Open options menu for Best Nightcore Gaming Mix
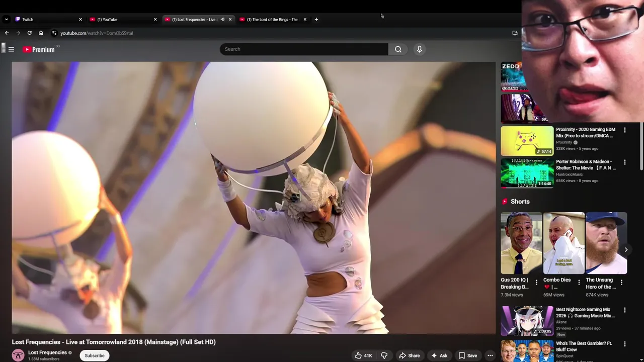 pyautogui.click(x=625, y=310)
